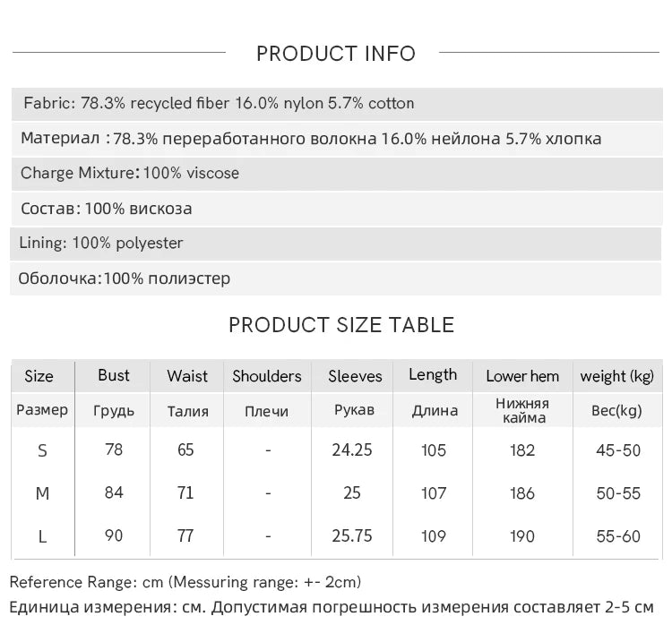The height and width of the screenshot is (642, 672).
Task: Click the 190 lower hem value
Action: click(522, 536)
